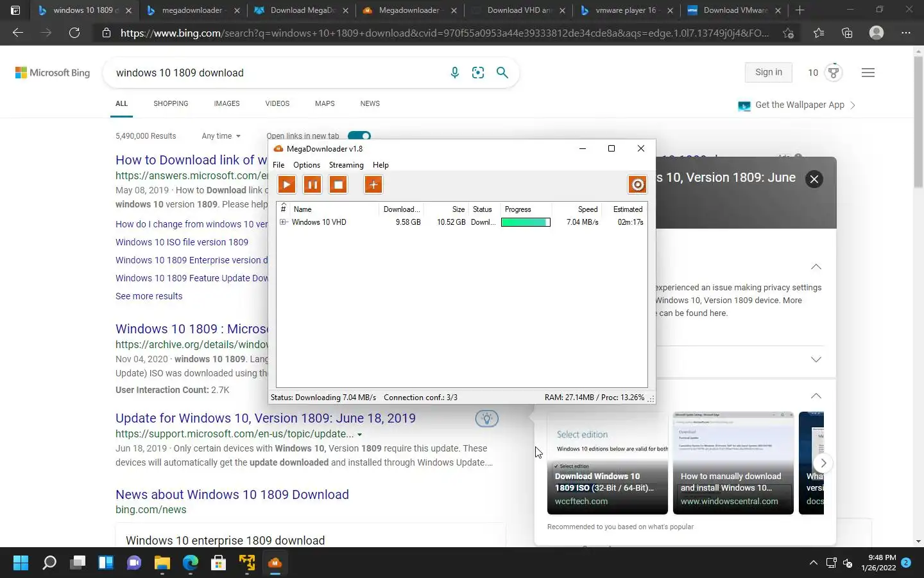Screen dimensions: 924x578
Task: Click the Bing search input field
Action: tap(276, 73)
